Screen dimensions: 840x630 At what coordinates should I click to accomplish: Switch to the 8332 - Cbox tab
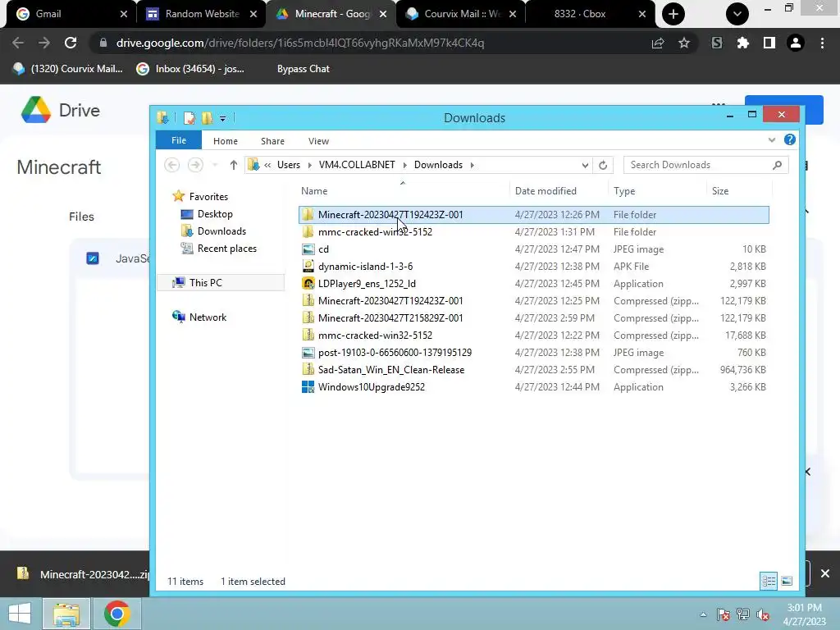point(591,14)
